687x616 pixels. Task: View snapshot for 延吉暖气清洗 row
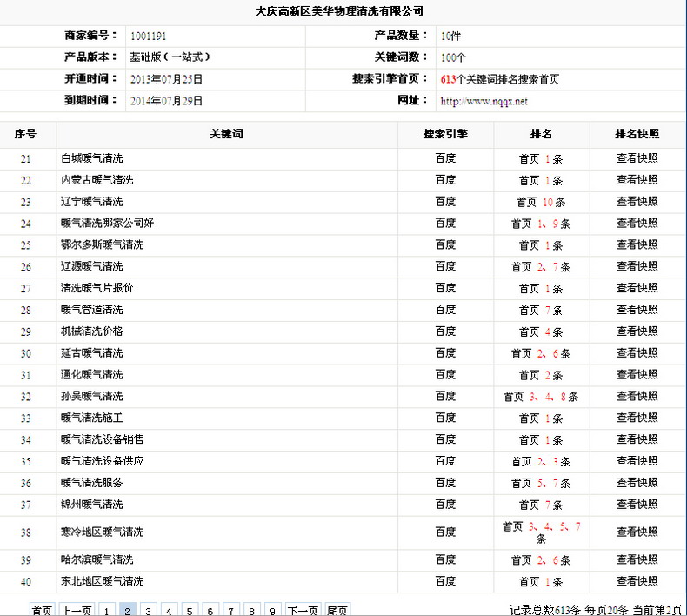point(637,353)
